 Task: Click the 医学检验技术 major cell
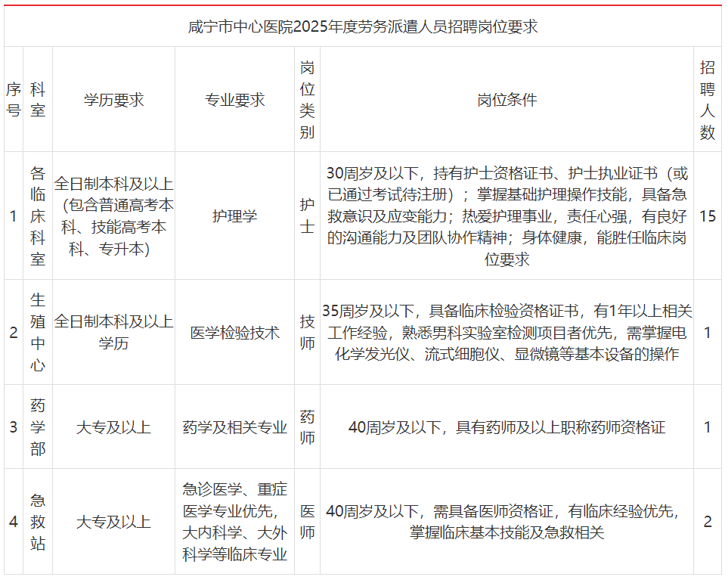click(234, 333)
